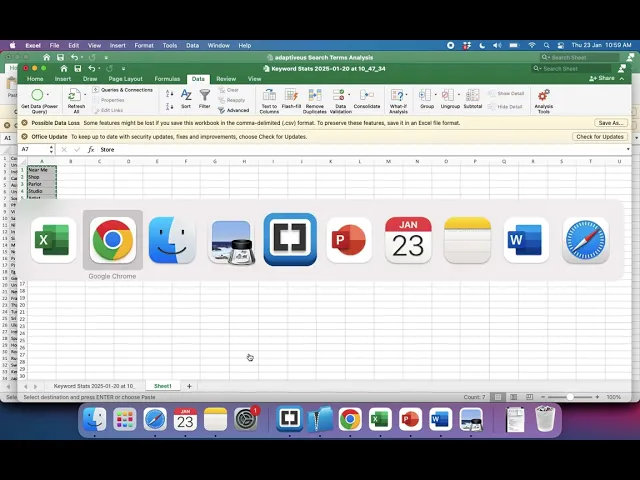This screenshot has width=640, height=480.
Task: Switch to PowerPoint in app switcher
Action: click(349, 240)
